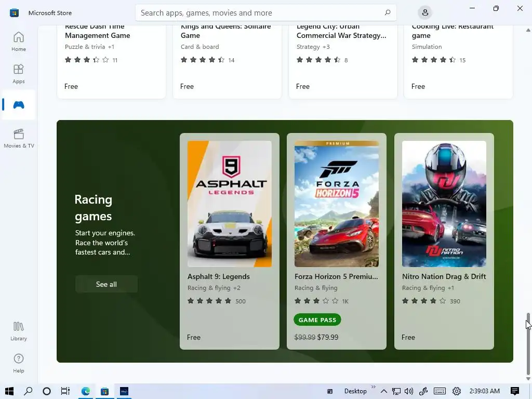
Task: Open the user account profile icon
Action: (425, 12)
